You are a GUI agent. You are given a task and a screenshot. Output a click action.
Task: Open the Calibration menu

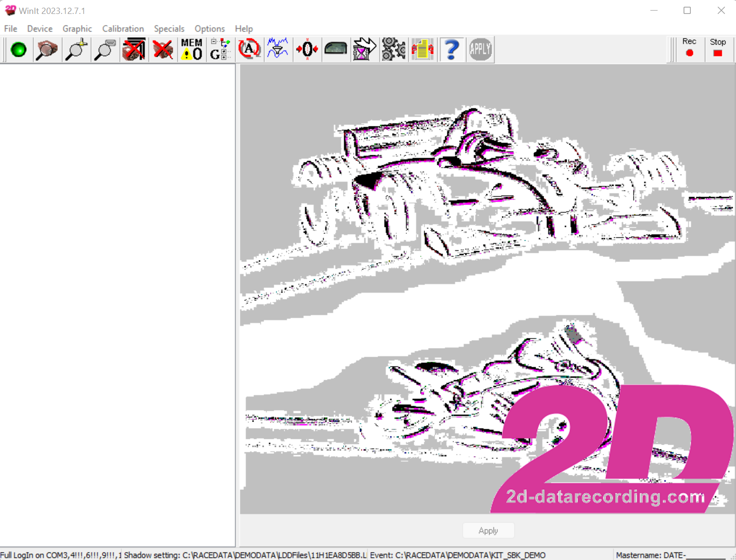(123, 29)
